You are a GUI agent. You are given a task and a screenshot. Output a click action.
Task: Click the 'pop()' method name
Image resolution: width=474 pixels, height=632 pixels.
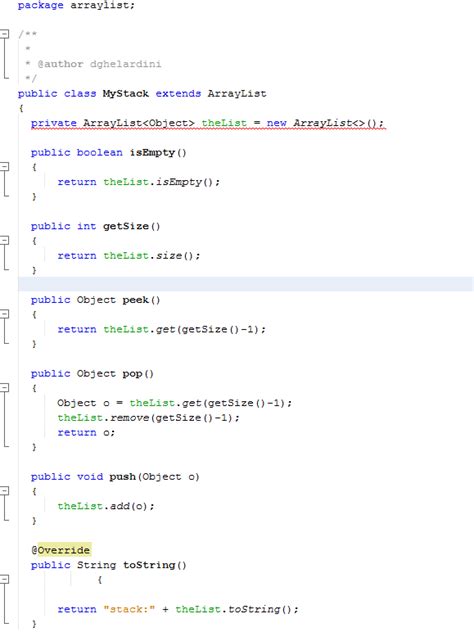138,374
